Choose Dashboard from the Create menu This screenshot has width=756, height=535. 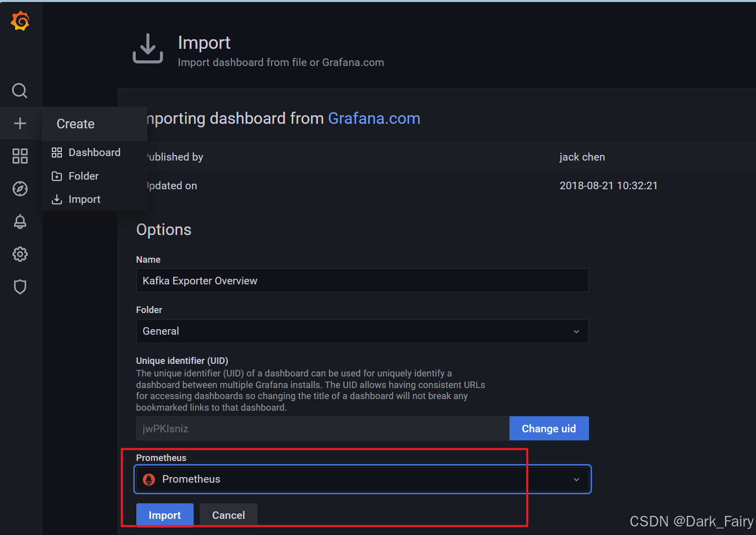tap(94, 152)
